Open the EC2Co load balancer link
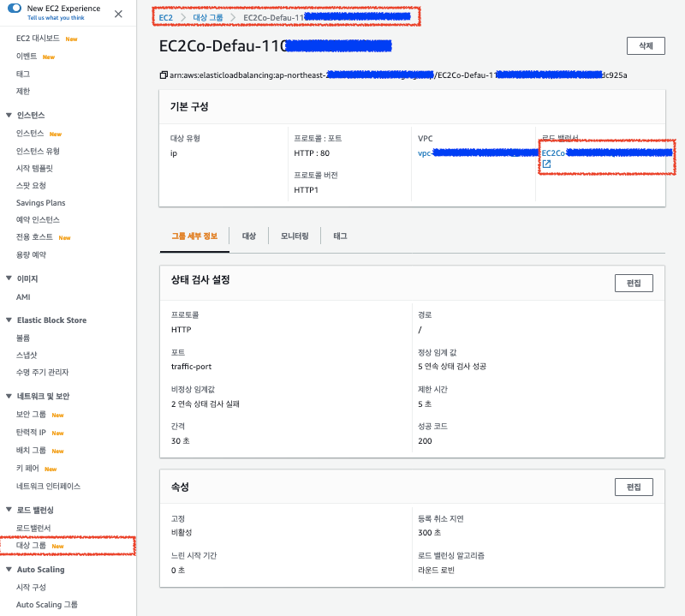The height and width of the screenshot is (616, 685). click(x=607, y=153)
